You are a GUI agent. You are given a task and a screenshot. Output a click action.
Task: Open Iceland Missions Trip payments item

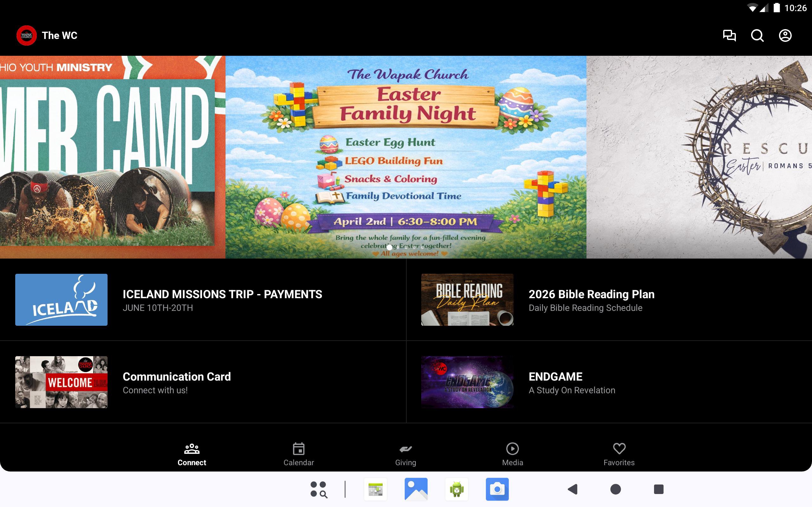click(222, 300)
